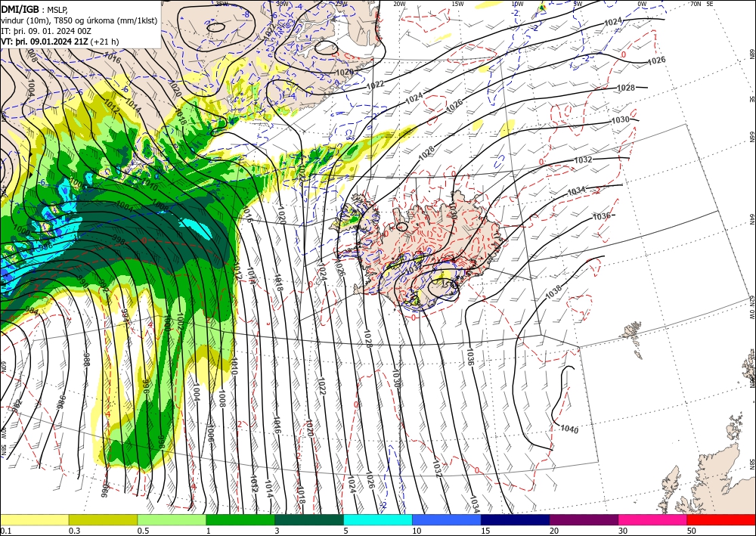Select the 'VT: þri. 09.01.2024 21Z (+21 h)' text
756x536 pixels.
click(x=60, y=42)
